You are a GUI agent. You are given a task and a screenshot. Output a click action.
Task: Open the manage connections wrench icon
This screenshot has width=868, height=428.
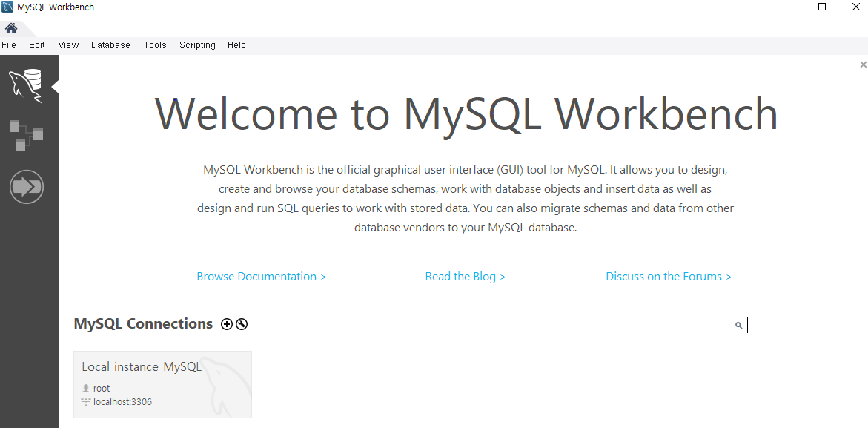[242, 324]
